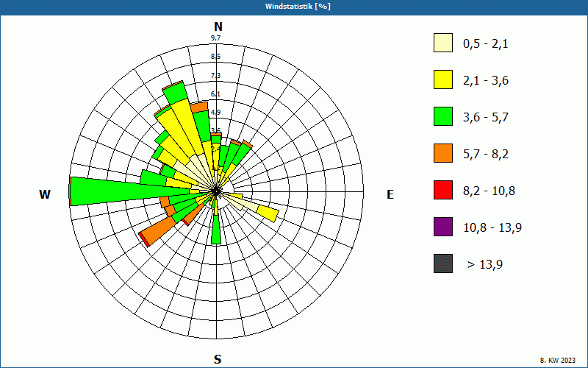
Task: Click the green 3,6 - 5,7 legend swatch
Action: (443, 116)
